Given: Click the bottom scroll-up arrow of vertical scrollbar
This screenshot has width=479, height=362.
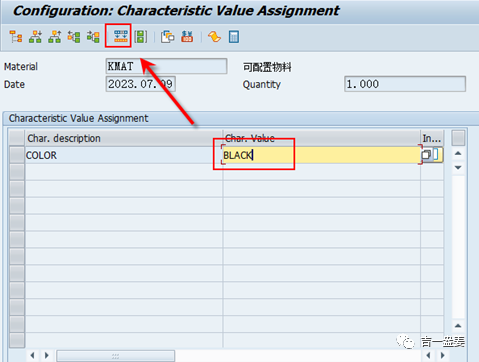Looking at the screenshot, I should tap(458, 326).
